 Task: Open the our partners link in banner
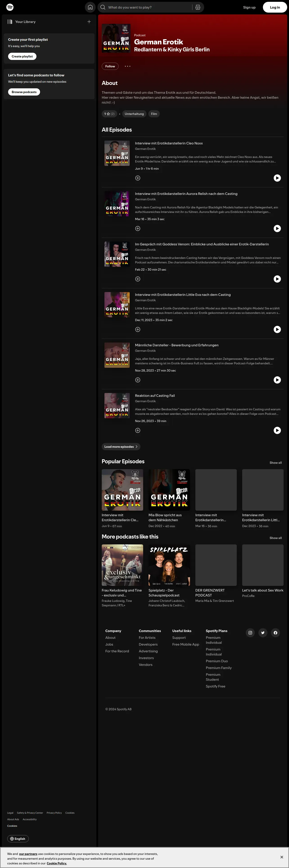point(28,854)
